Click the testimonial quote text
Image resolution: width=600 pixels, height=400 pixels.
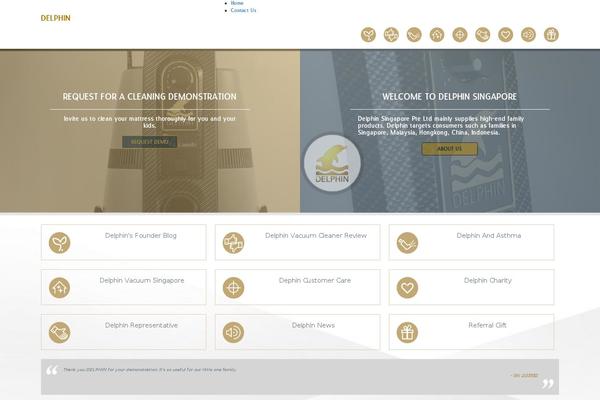[150, 370]
